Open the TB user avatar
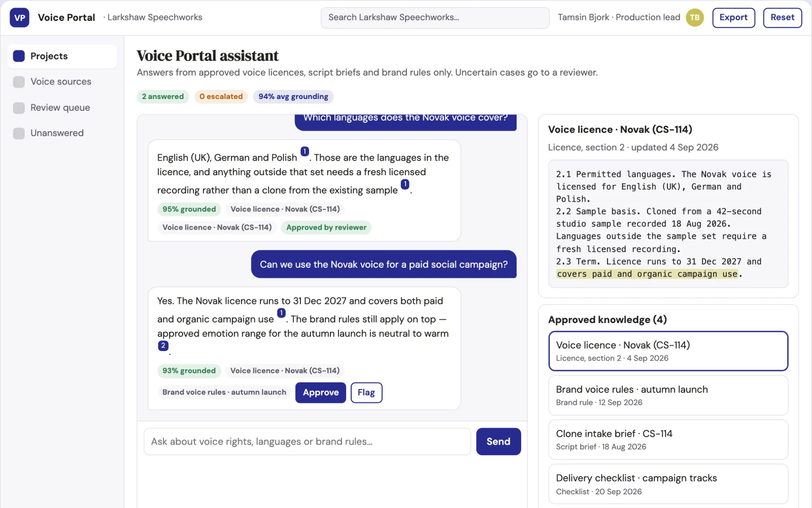This screenshot has height=508, width=812. pos(695,18)
